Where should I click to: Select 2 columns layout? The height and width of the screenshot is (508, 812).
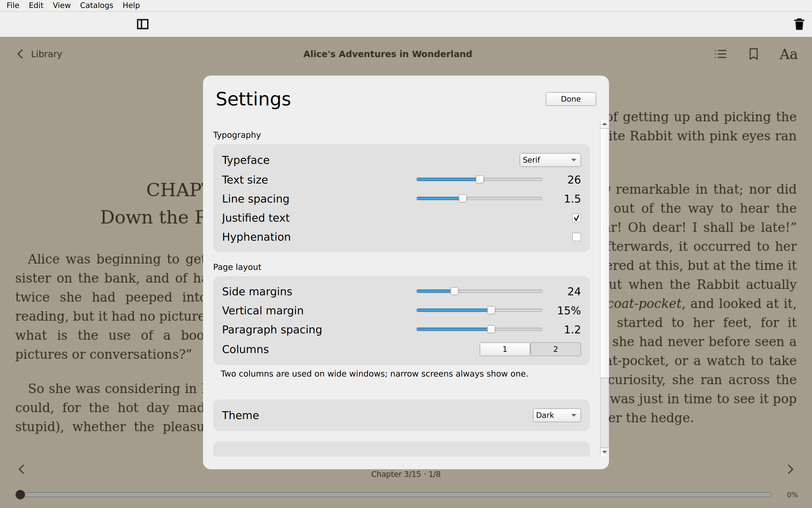pos(556,349)
